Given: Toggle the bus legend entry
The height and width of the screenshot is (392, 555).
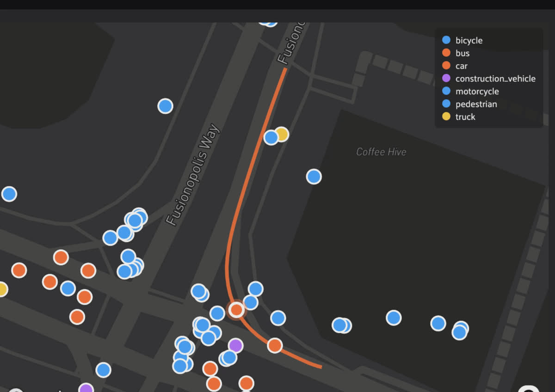Looking at the screenshot, I should [456, 53].
